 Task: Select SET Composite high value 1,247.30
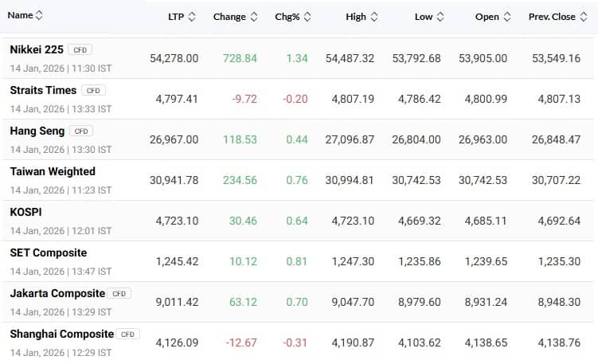tap(353, 262)
